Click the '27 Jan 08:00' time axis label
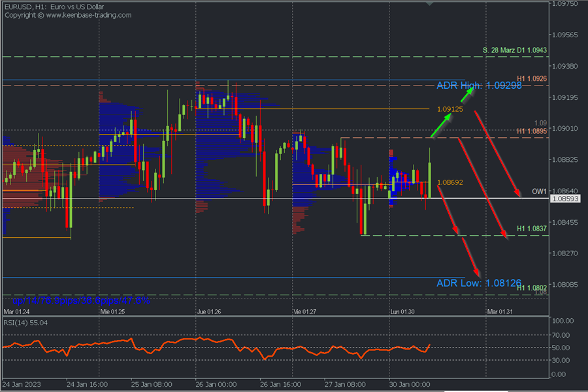The height and width of the screenshot is (392, 588). (345, 385)
